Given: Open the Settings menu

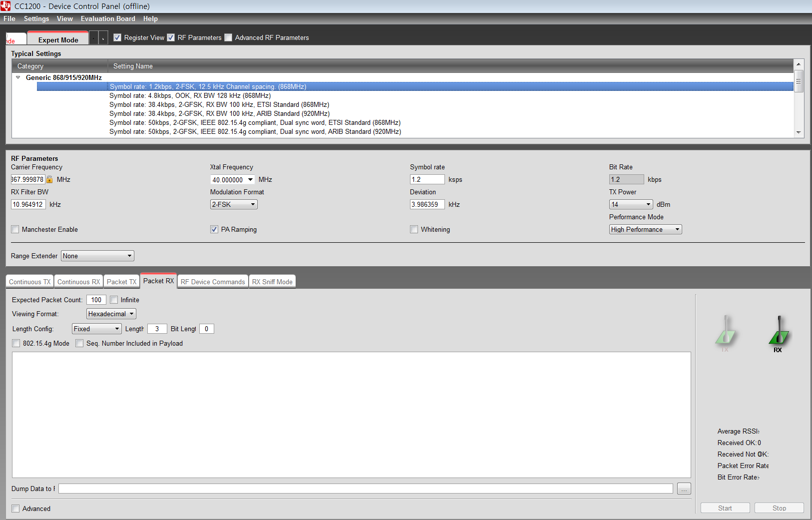Looking at the screenshot, I should coord(36,18).
